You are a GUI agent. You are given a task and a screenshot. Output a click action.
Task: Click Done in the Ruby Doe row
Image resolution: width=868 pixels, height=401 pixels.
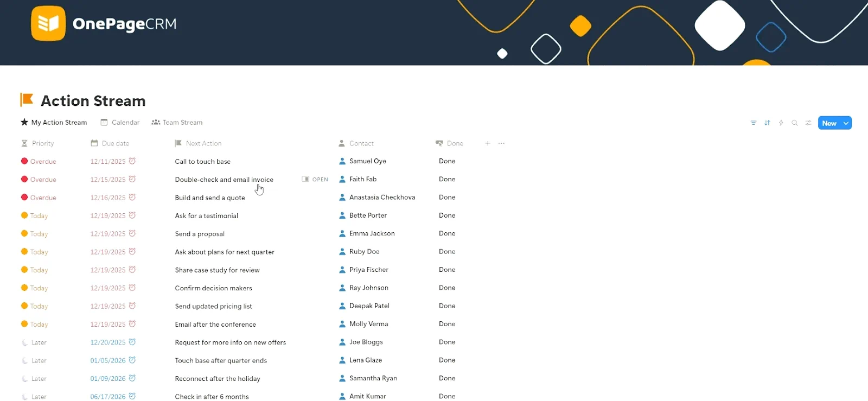(447, 252)
